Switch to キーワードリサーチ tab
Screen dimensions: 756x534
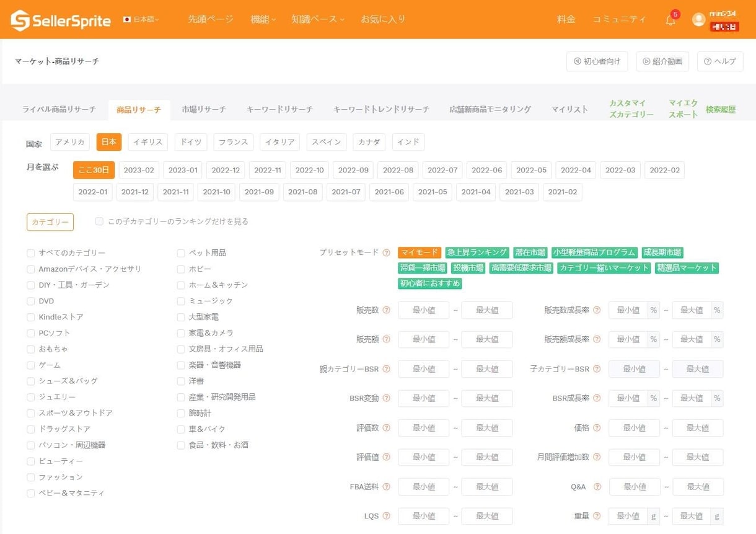279,109
